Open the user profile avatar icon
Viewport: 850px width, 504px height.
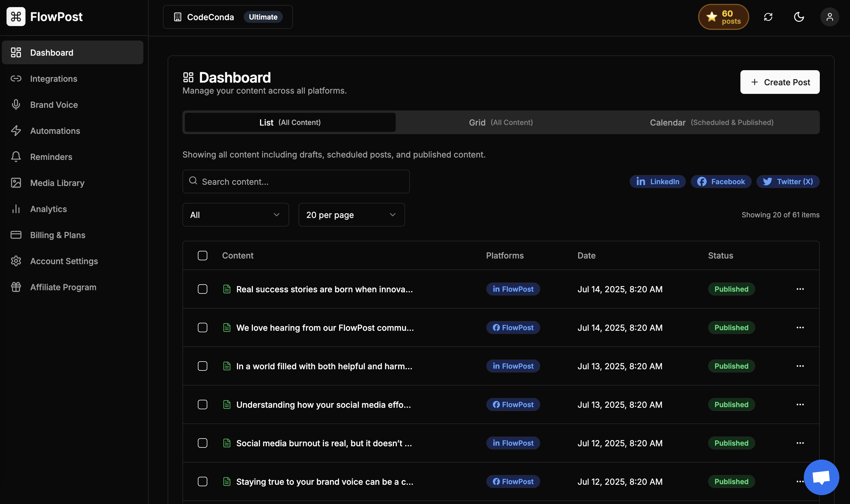[x=829, y=17]
